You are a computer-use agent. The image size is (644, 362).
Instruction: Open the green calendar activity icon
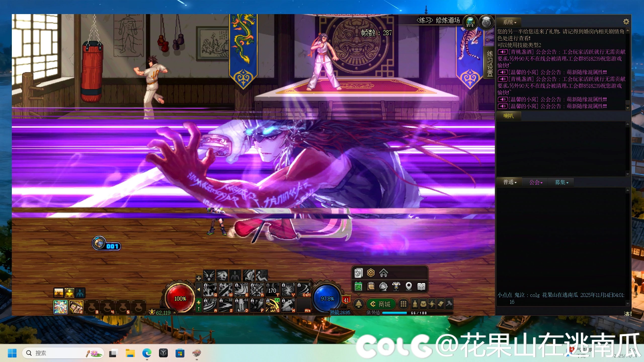click(x=358, y=286)
